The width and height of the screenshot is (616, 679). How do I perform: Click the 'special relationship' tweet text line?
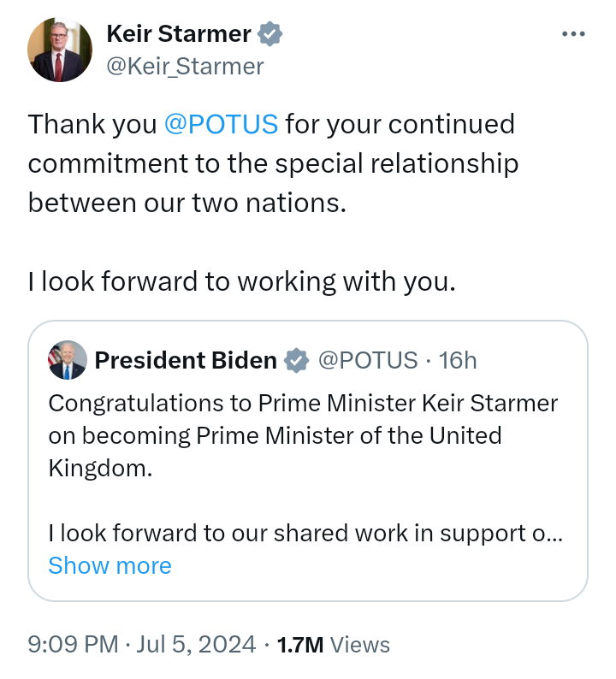tap(273, 162)
